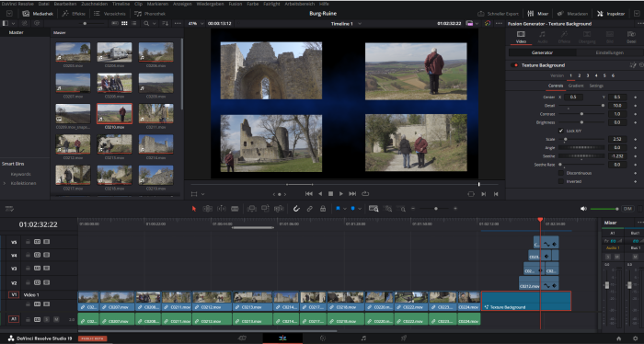Screen dimensions: 644x344
Task: Switch to the Einstellungen tab
Action: (609, 52)
